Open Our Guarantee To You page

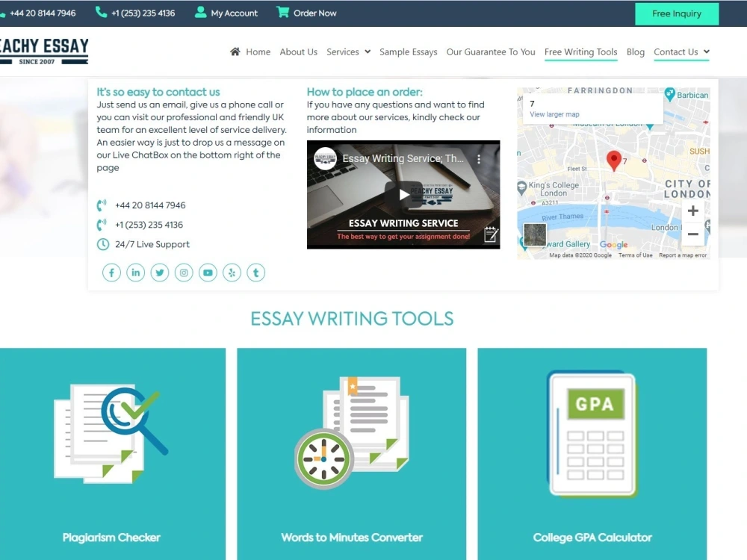[x=491, y=52]
